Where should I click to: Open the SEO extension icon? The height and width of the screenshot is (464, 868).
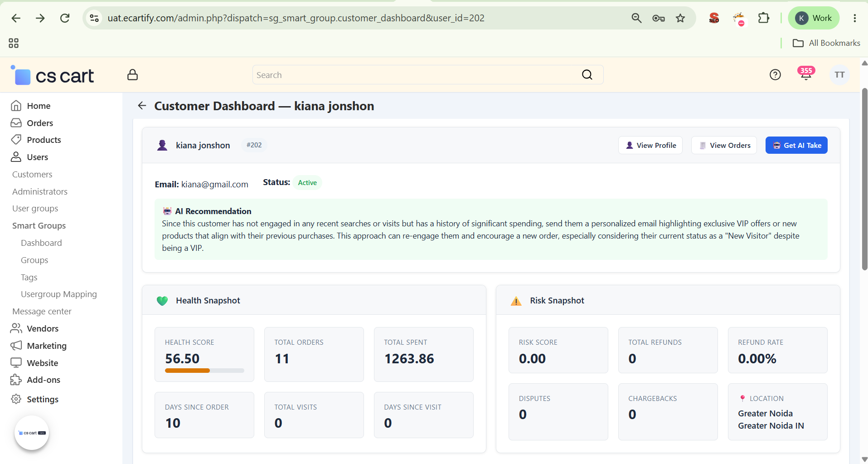pos(714,18)
